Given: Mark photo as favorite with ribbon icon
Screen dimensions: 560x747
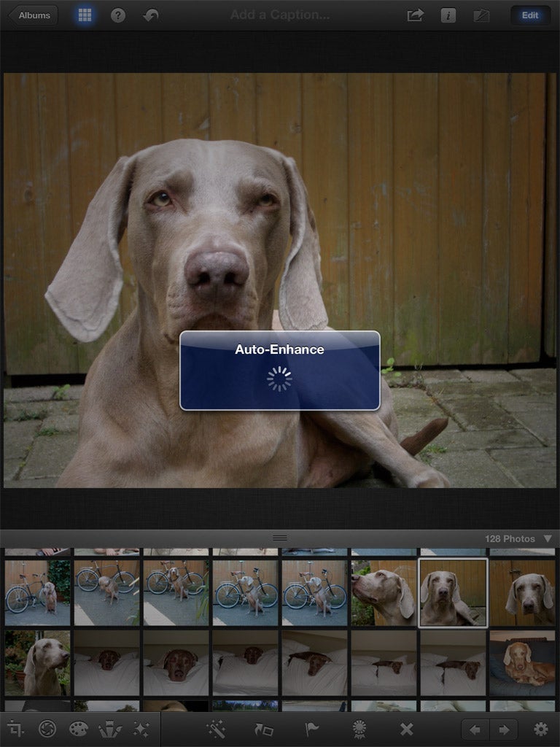Looking at the screenshot, I should [x=359, y=728].
